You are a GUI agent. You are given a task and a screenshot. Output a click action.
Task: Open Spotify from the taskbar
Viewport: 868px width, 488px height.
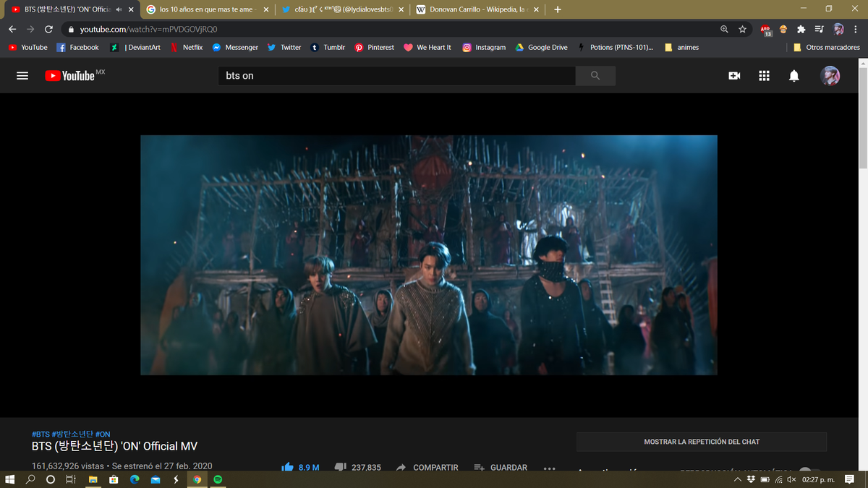(218, 479)
